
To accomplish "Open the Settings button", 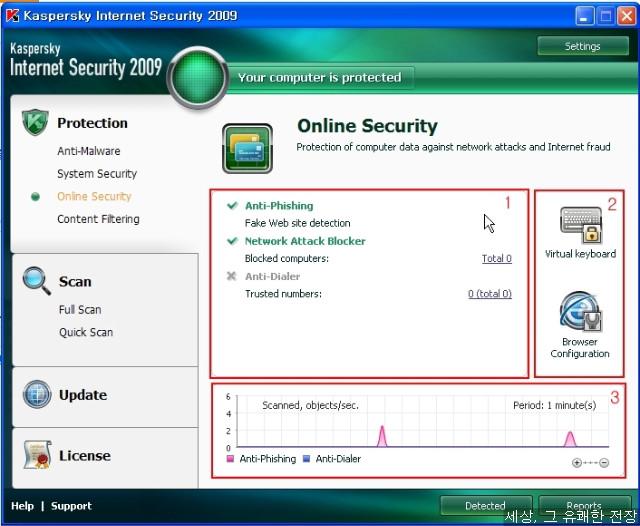I will (583, 46).
